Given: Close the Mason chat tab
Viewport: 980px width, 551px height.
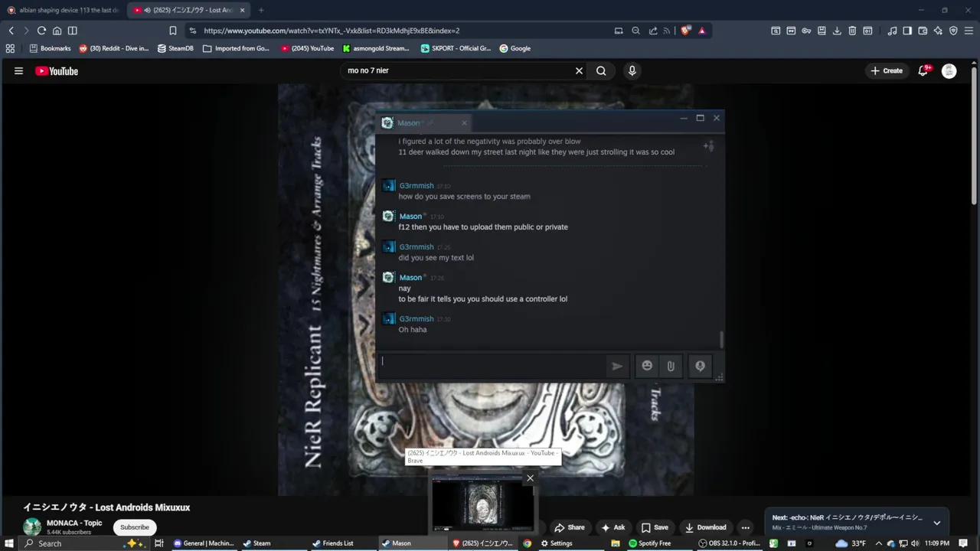Looking at the screenshot, I should pos(464,122).
